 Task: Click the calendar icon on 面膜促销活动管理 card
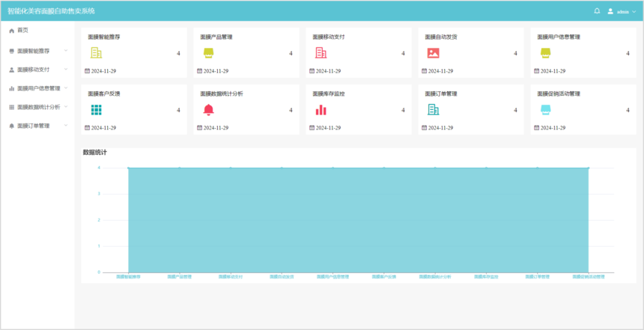536,128
